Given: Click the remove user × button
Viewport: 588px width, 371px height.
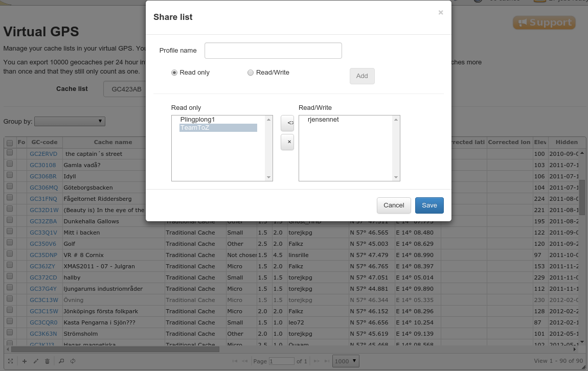Looking at the screenshot, I should click(x=287, y=143).
